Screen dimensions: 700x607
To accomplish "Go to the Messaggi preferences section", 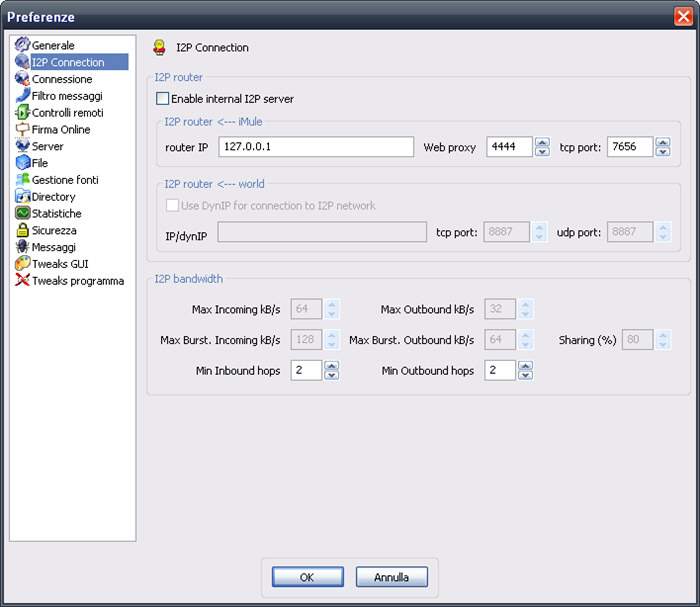I will tap(55, 247).
